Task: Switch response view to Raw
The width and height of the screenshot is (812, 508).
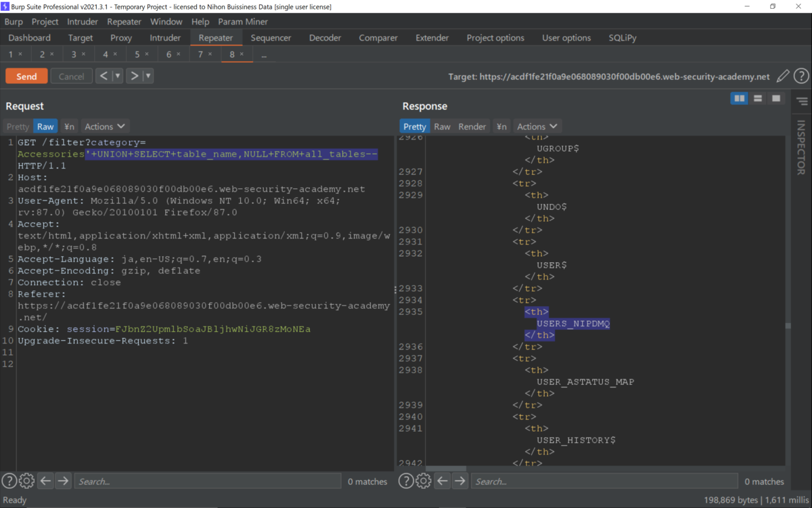Action: coord(442,127)
